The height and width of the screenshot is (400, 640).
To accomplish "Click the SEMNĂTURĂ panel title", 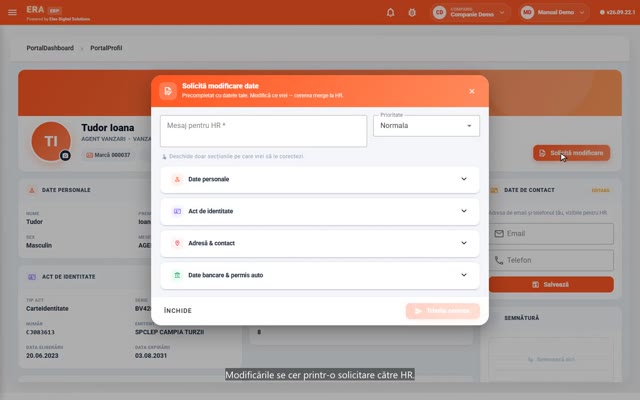I will tap(522, 318).
